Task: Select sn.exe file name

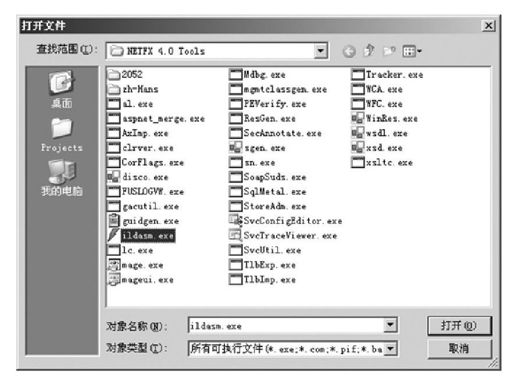Action: click(x=260, y=163)
